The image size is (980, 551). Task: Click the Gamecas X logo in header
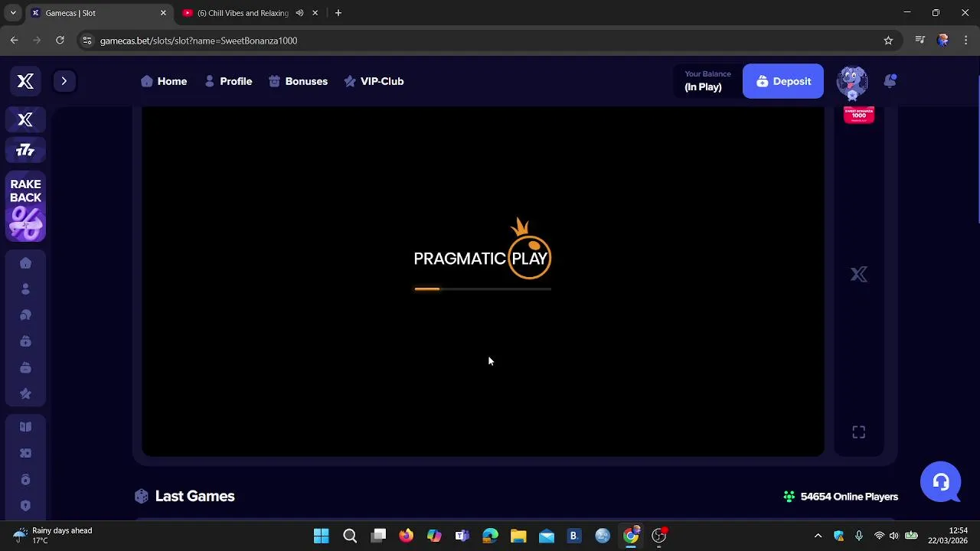(25, 81)
